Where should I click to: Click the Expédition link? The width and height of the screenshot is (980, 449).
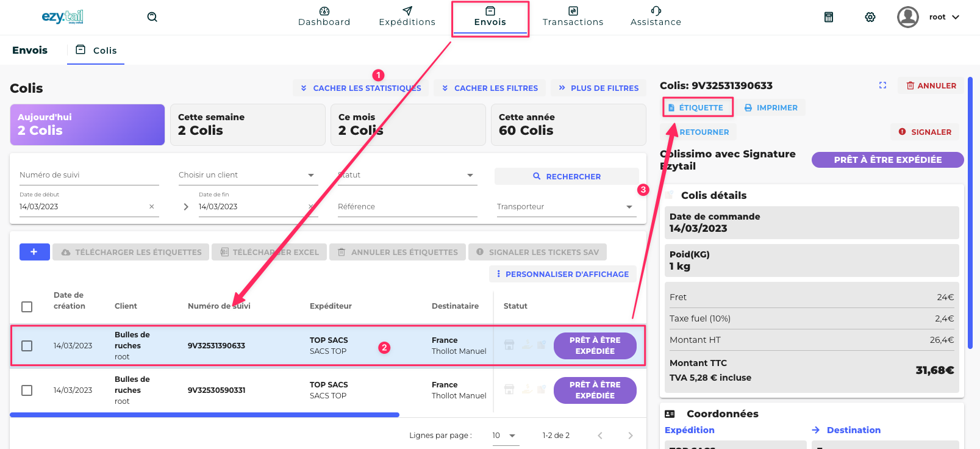pos(690,430)
